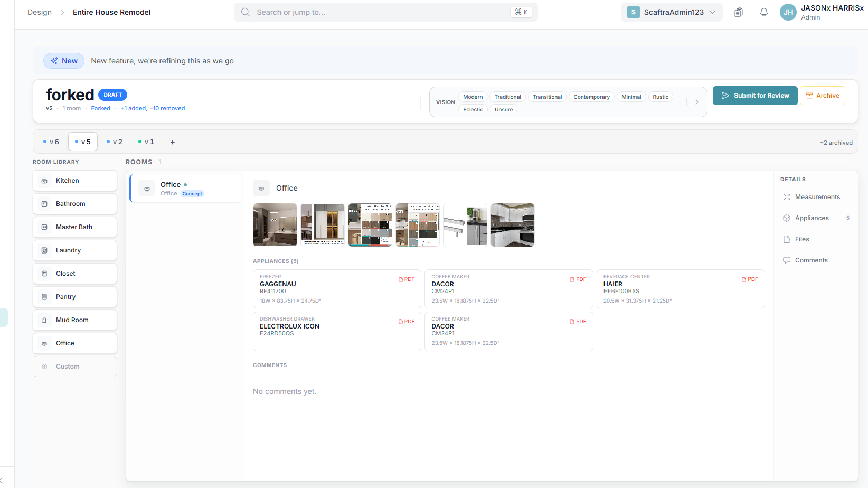Open second Dacor coffee maker PDF
Screen dimensions: 868x488
pyautogui.click(x=578, y=322)
